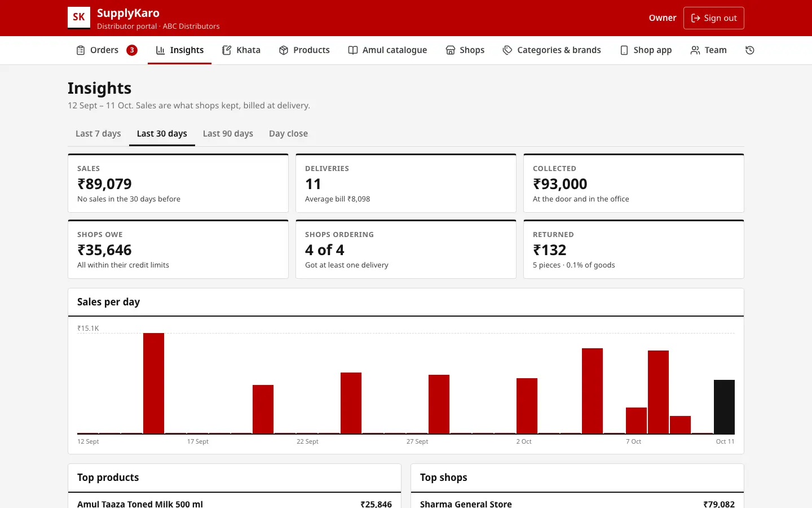Switch to the Shop app tab

(646, 50)
